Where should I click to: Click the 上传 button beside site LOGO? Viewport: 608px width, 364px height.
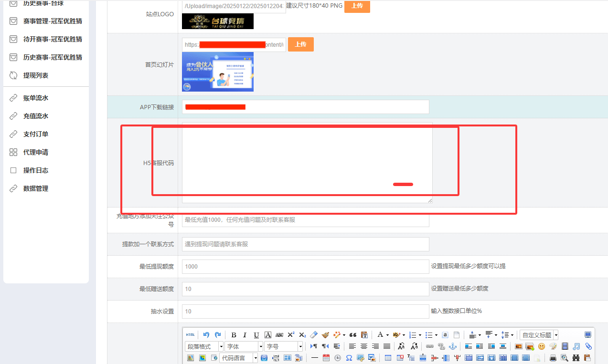pos(357,6)
